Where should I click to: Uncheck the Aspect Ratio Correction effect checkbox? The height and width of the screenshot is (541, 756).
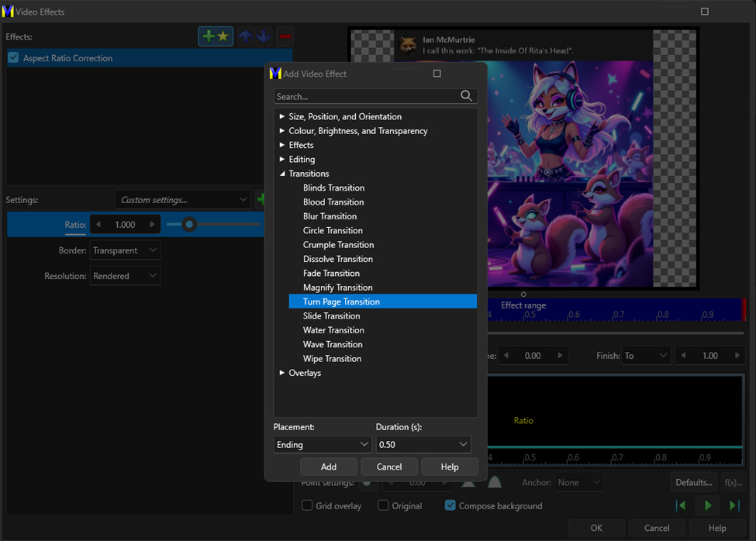(13, 58)
